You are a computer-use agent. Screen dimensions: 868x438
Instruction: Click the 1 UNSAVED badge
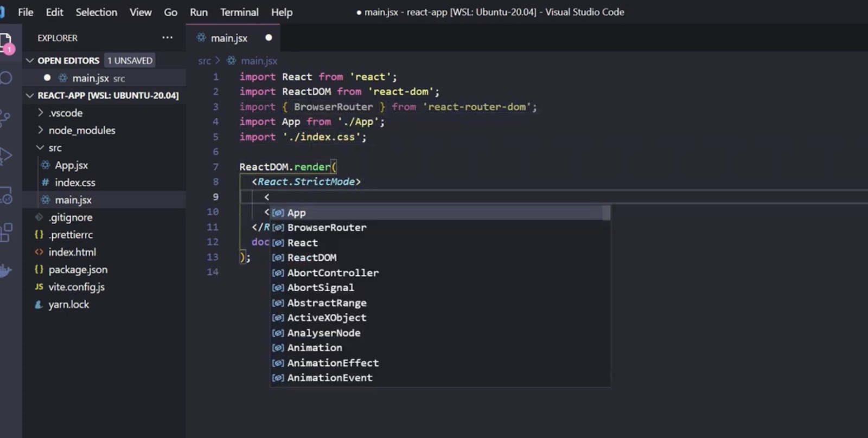tap(130, 60)
